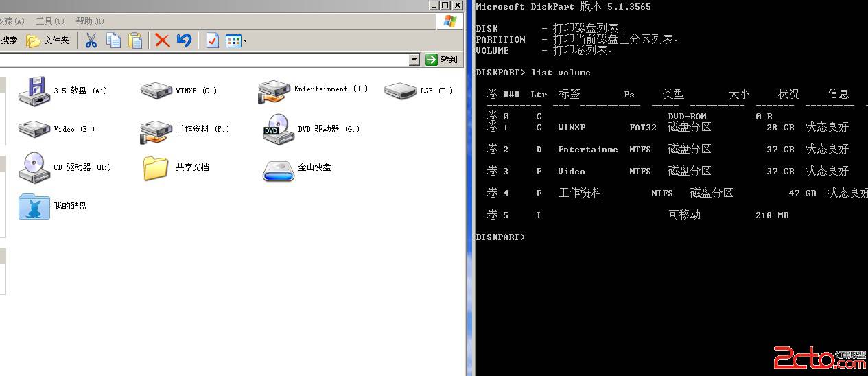Click the red X Delete icon
Image resolution: width=868 pixels, height=376 pixels.
(162, 40)
